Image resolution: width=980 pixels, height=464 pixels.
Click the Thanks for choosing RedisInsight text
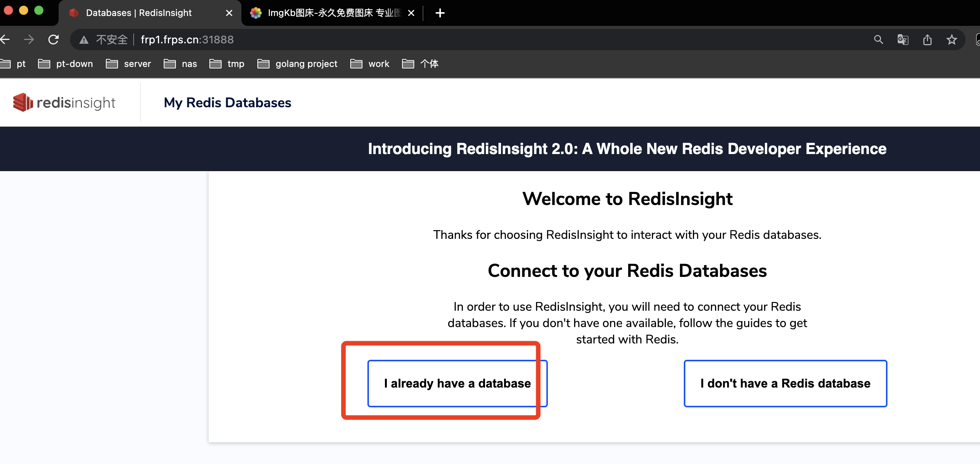(627, 235)
